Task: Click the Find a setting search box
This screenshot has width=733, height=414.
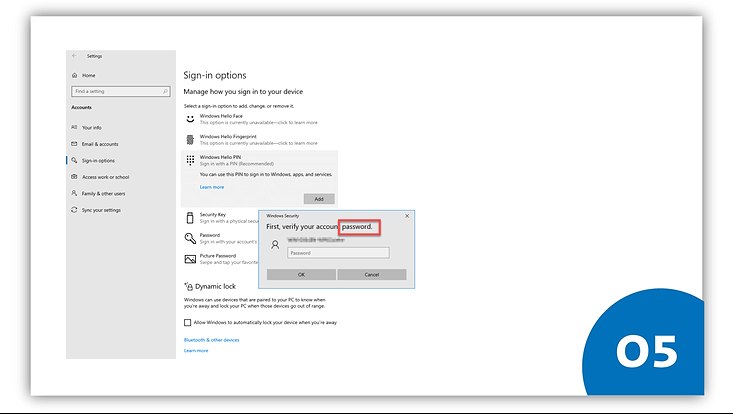Action: pos(119,91)
